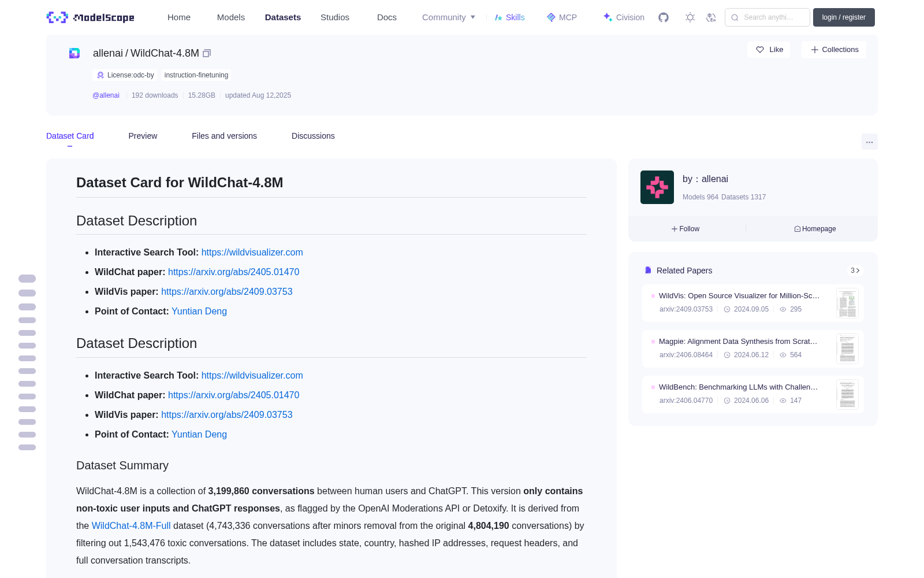924x578 pixels.
Task: Click the ModelScope logo
Action: pyautogui.click(x=91, y=17)
